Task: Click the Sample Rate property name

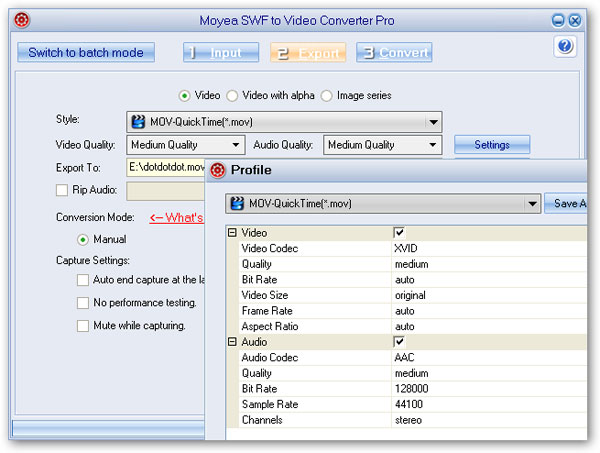Action: tap(270, 404)
